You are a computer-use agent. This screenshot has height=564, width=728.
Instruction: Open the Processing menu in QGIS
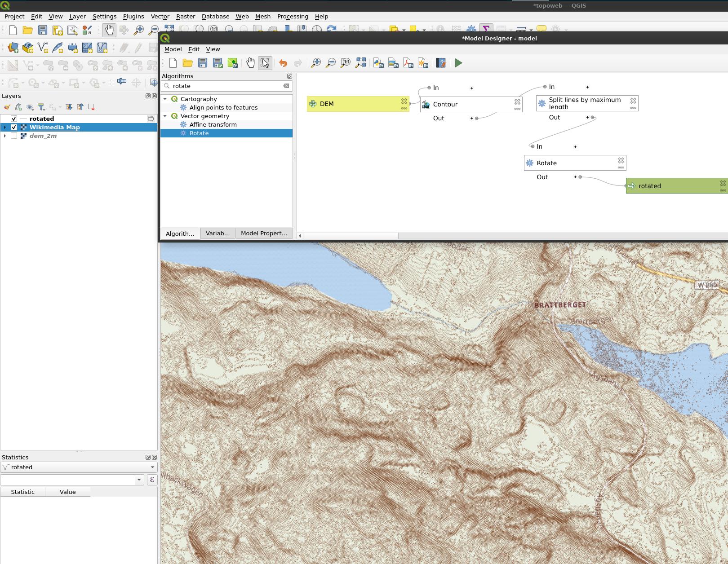(x=293, y=16)
